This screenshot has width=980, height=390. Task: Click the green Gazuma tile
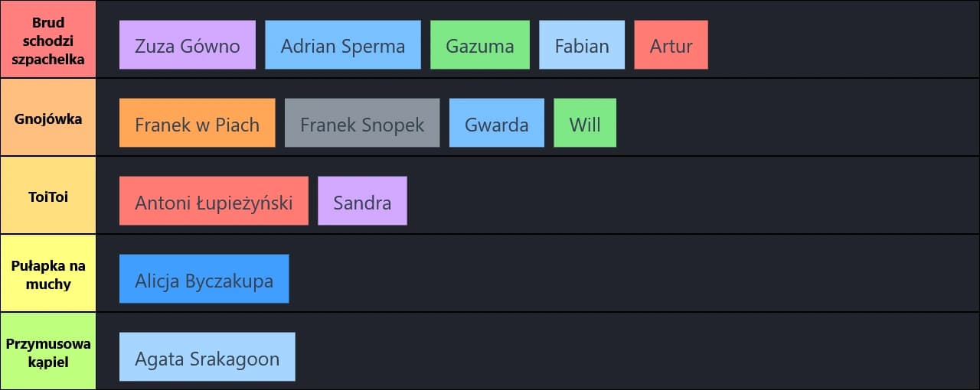(480, 45)
